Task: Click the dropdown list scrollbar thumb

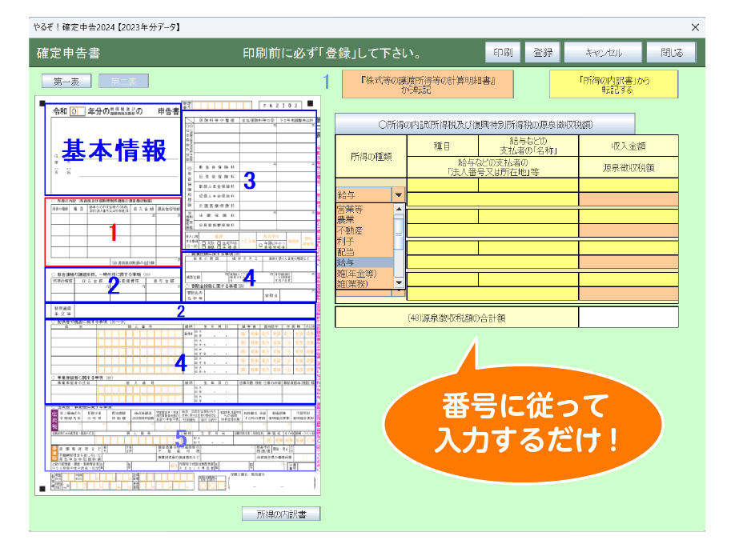Action: [x=399, y=233]
